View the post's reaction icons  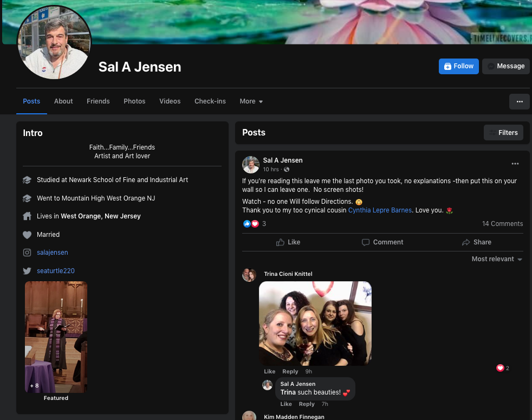click(251, 224)
